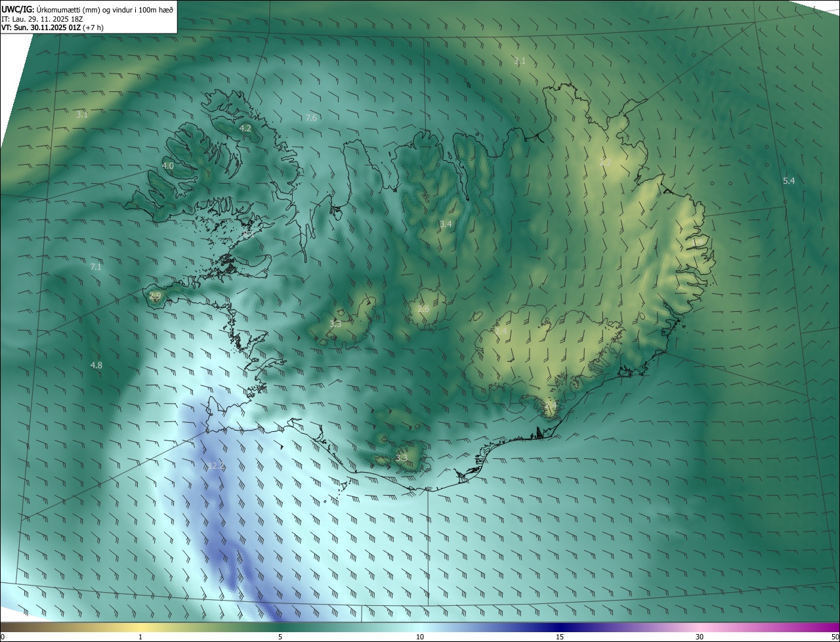
Task: Click the 'UWC/IG: Úrkomumætti (mm)' title line
Action: pyautogui.click(x=87, y=9)
